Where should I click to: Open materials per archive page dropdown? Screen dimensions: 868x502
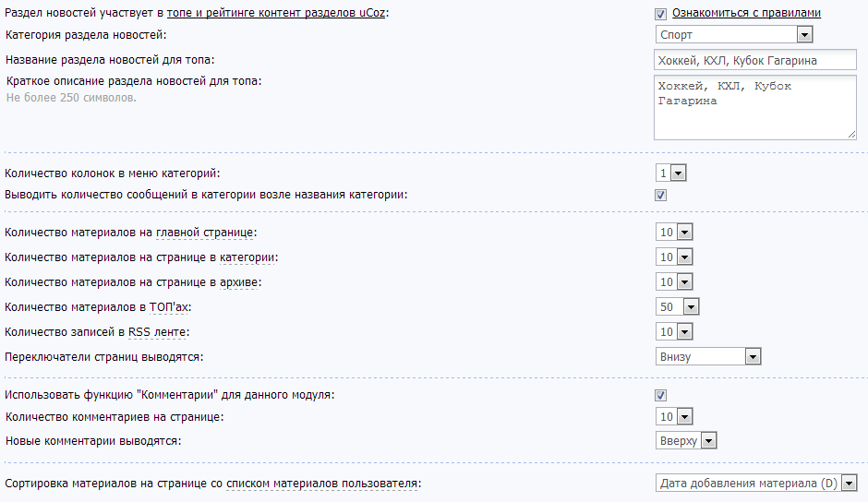[x=673, y=281]
